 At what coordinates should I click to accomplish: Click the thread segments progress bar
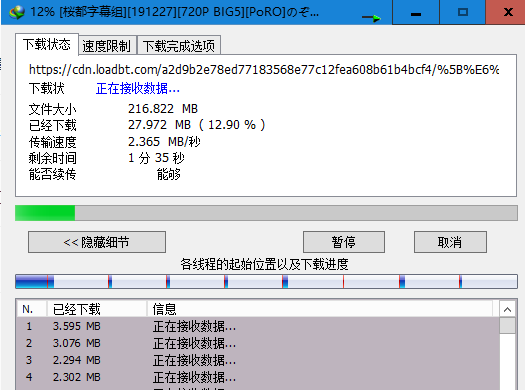coord(266,282)
